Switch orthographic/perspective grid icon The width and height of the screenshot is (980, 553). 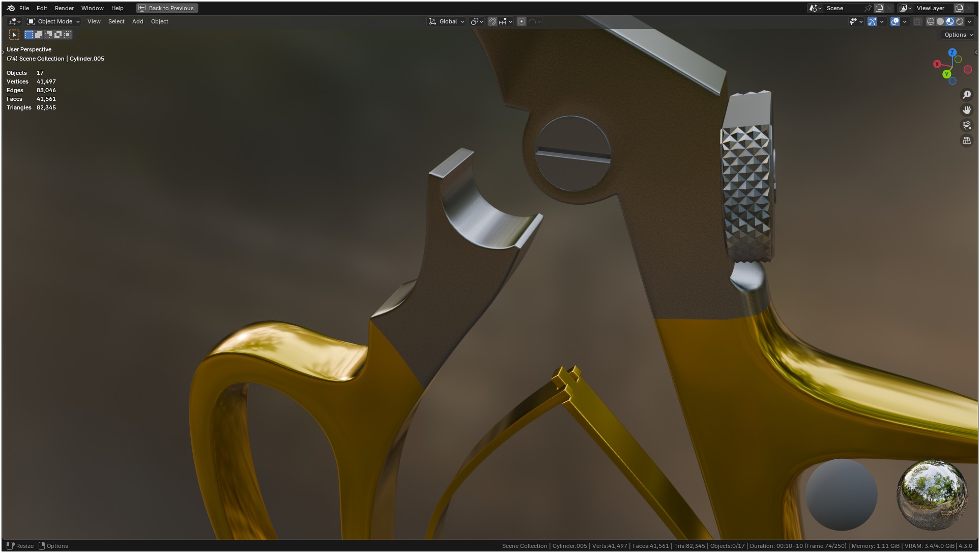967,141
